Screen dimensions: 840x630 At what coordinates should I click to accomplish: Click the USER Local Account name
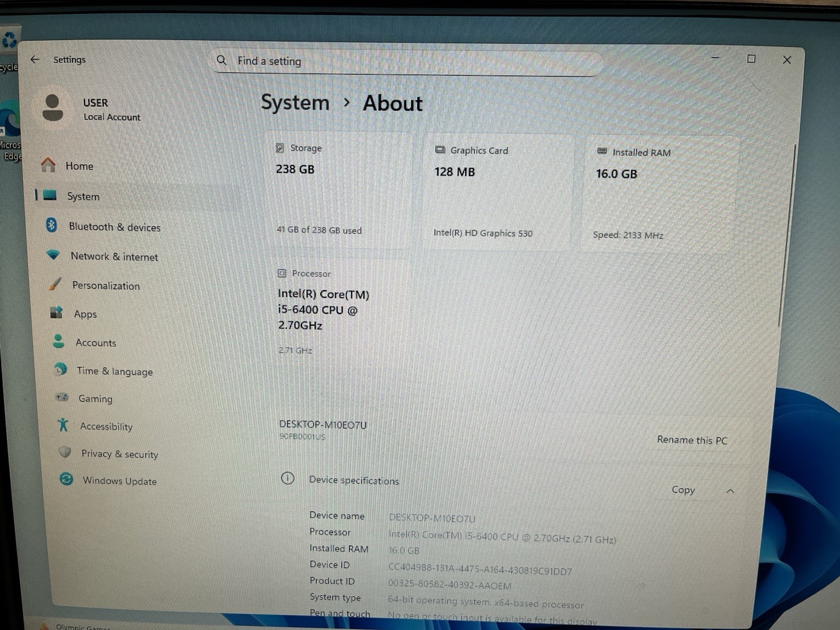(x=111, y=109)
